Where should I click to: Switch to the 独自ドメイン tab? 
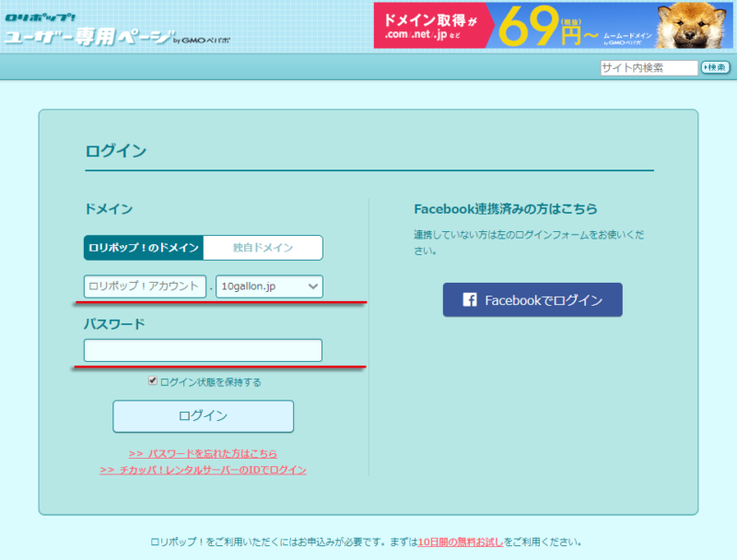pyautogui.click(x=263, y=248)
